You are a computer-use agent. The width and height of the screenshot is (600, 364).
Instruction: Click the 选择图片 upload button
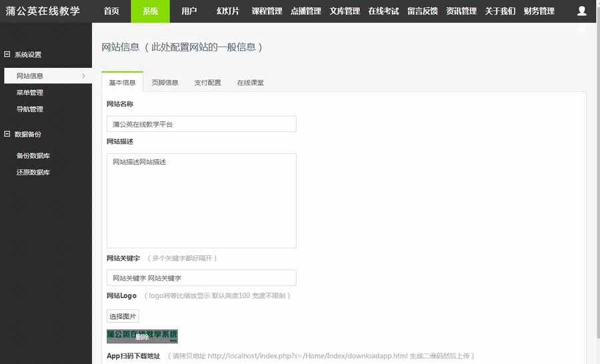point(123,317)
